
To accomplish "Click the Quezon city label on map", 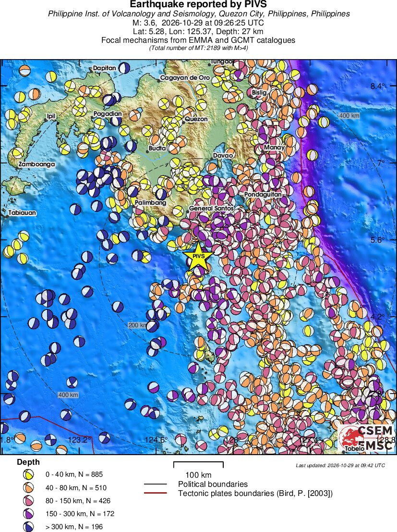I will click(x=196, y=119).
